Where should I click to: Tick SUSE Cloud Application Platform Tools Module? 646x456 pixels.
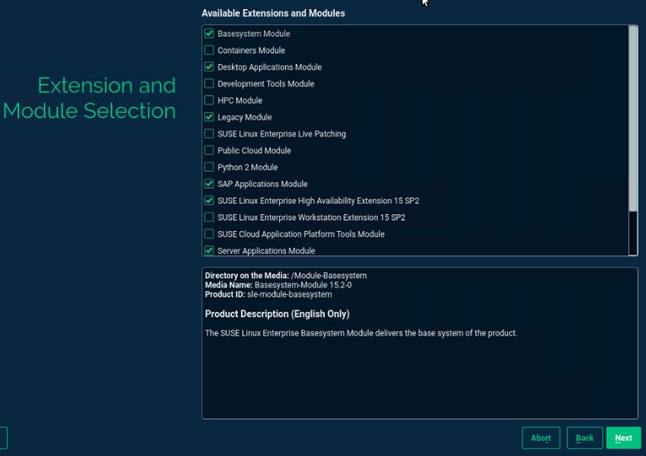(x=209, y=234)
